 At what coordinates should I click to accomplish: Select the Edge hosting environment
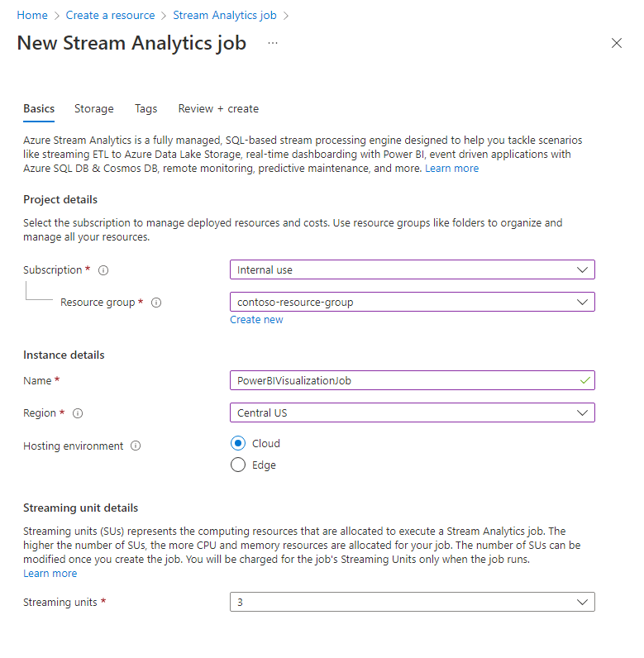[238, 465]
